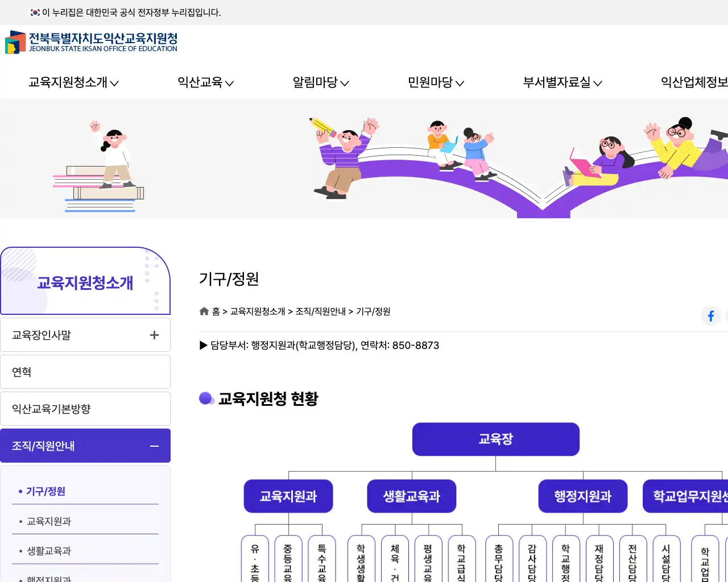Click the purple bullet icon beside 교육지원청 현황
This screenshot has height=582, width=728.
(206, 398)
